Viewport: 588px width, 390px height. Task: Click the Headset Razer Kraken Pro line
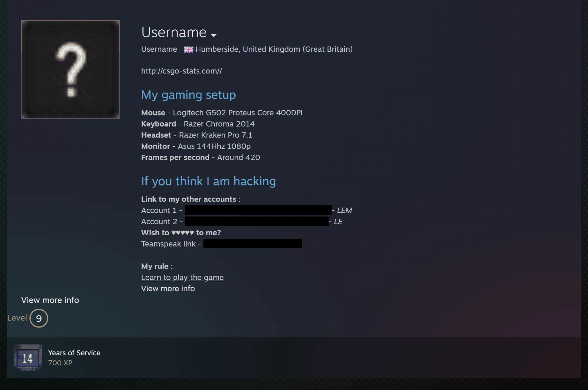(197, 135)
